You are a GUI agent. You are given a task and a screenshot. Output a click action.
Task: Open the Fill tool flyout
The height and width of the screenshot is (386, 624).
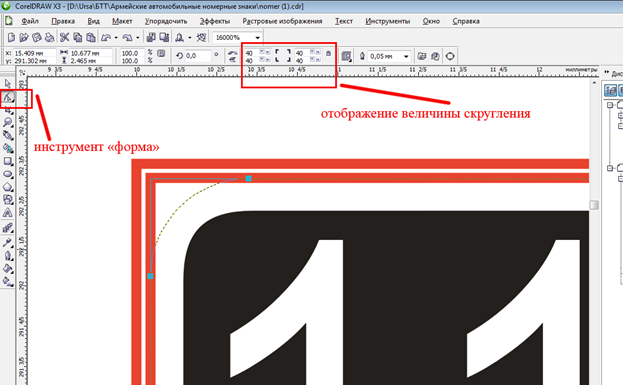[x=8, y=269]
